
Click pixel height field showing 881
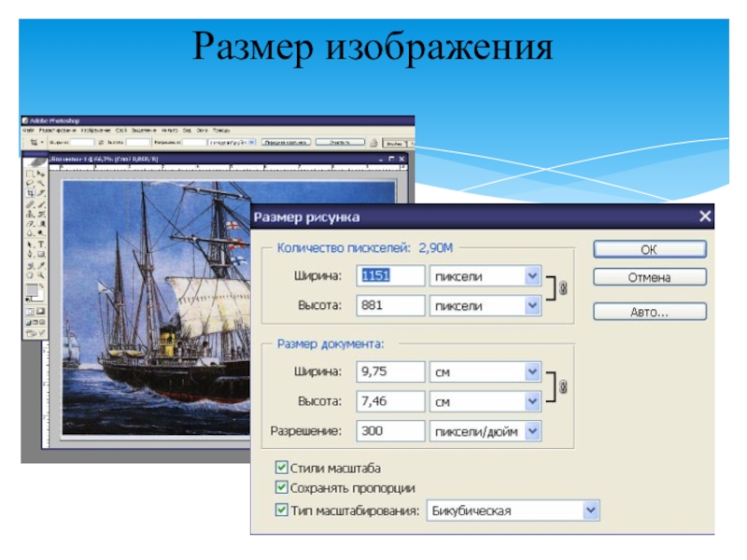click(390, 305)
